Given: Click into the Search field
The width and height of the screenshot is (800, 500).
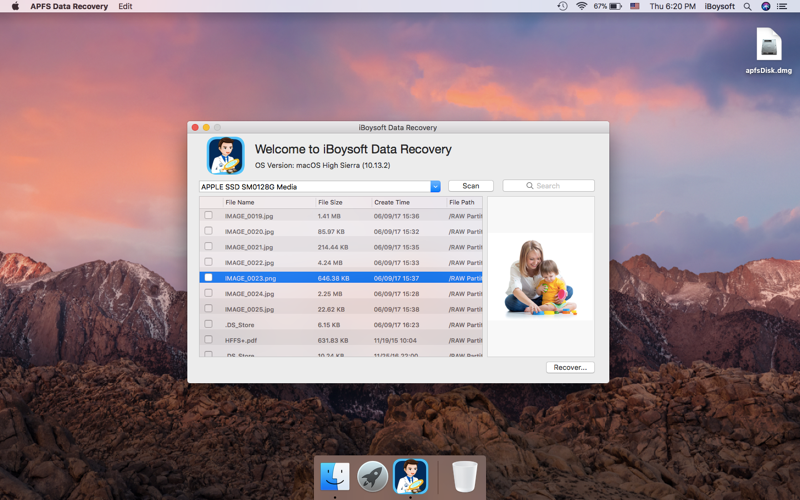Looking at the screenshot, I should tap(548, 186).
